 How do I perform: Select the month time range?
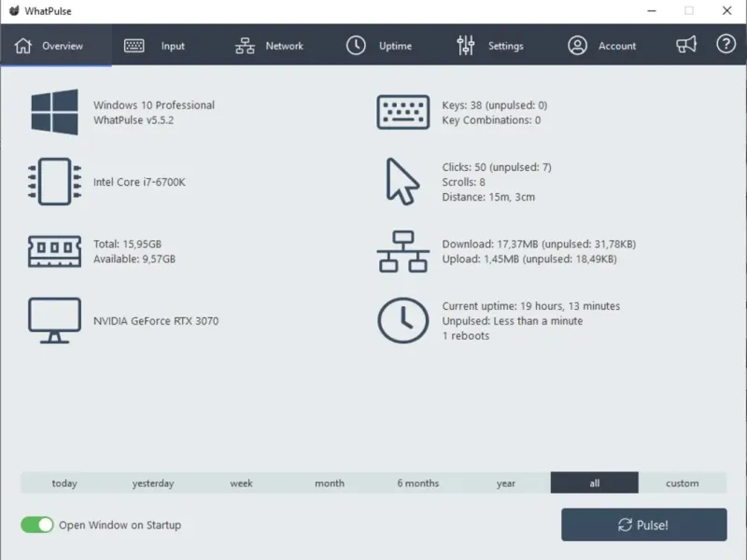tap(330, 483)
